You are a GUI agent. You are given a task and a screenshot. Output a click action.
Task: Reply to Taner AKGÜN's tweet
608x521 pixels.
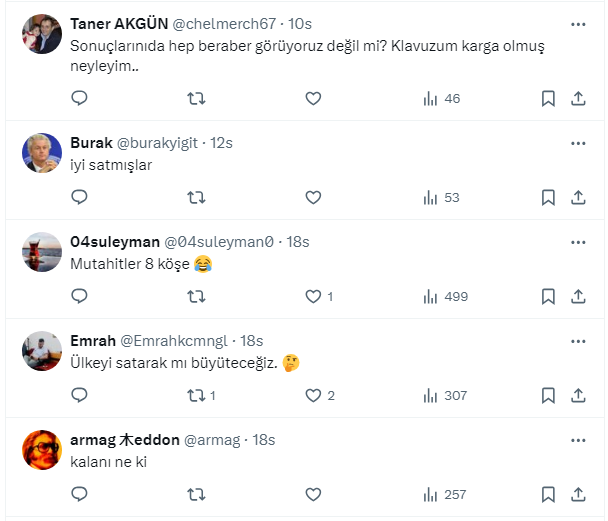pos(80,98)
